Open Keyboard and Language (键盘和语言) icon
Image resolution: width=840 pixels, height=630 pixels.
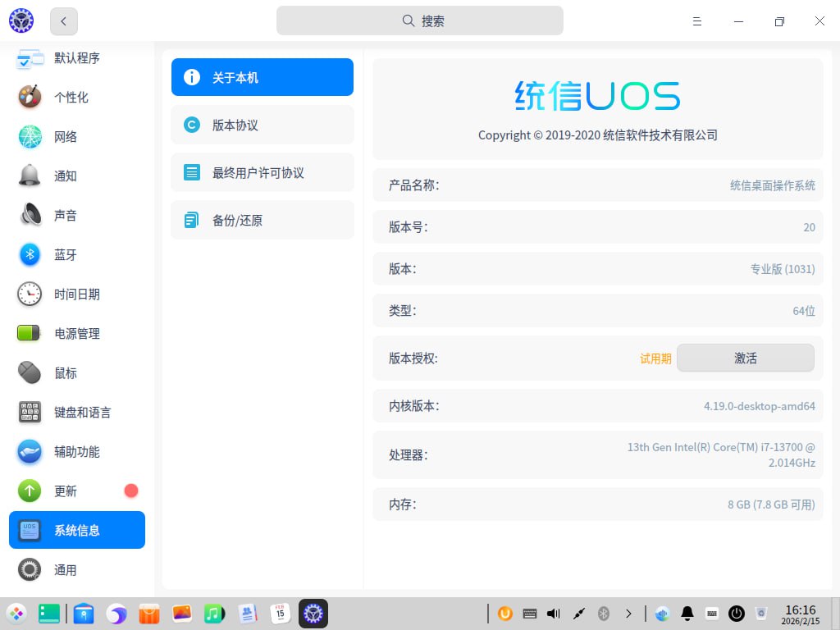pyautogui.click(x=30, y=413)
